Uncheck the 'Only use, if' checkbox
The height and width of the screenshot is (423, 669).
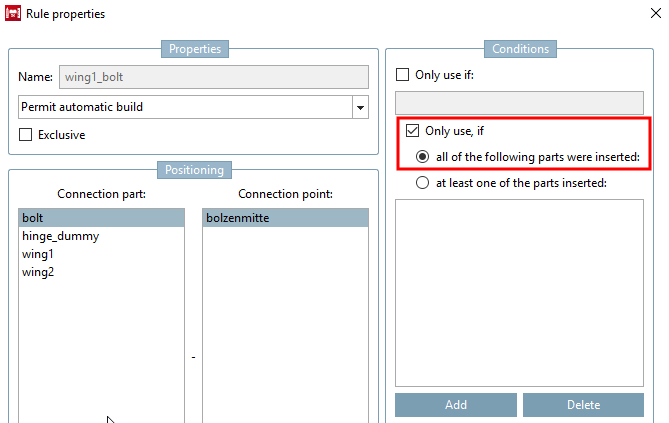pyautogui.click(x=412, y=131)
